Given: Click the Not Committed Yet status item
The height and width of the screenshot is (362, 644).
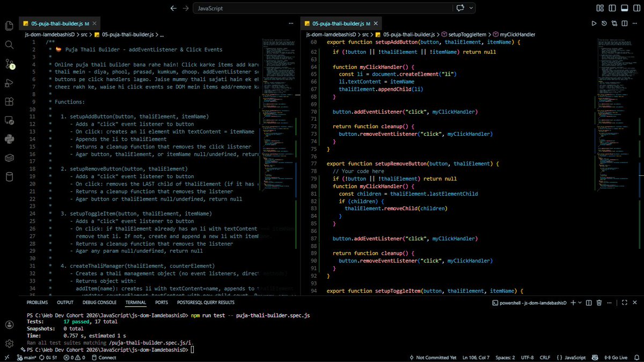Looking at the screenshot, I should (433, 358).
